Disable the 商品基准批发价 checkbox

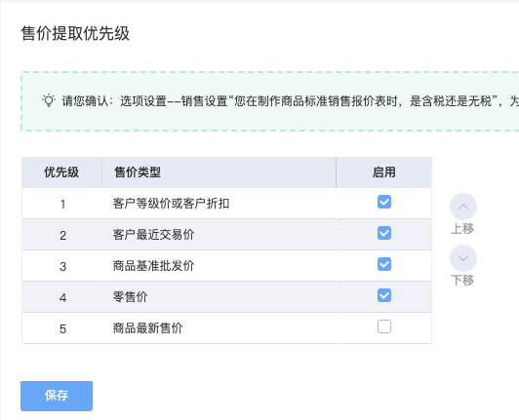[384, 264]
